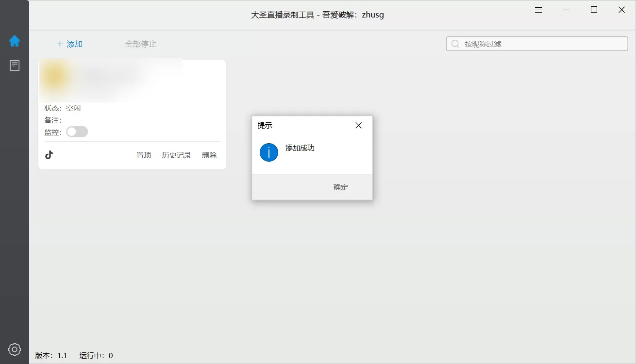The image size is (636, 364).
Task: Click 确定 to confirm the dialog
Action: [340, 187]
